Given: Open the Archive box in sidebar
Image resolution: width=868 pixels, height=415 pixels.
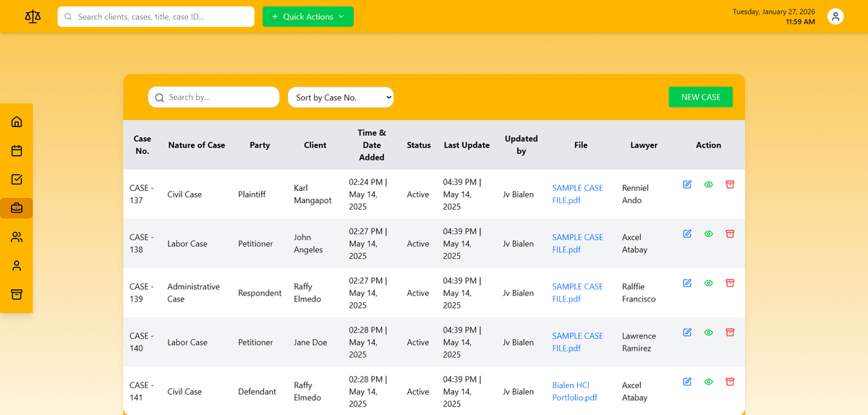Looking at the screenshot, I should point(17,295).
